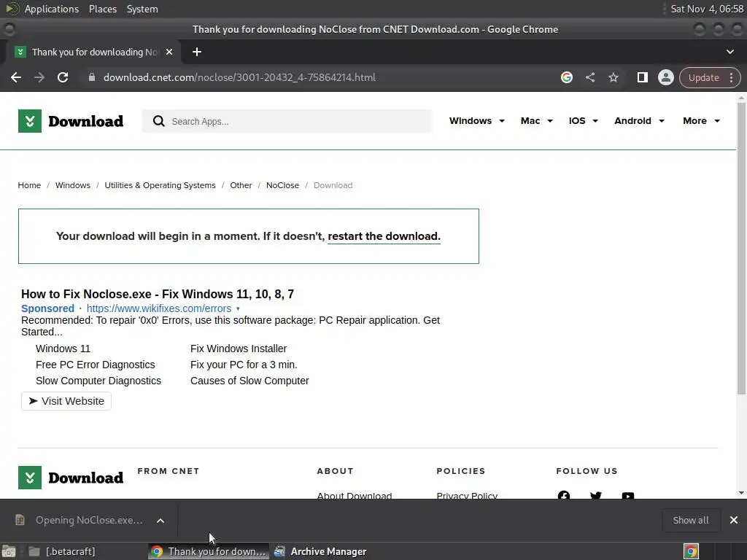Expand the Mac dropdown menu
The width and height of the screenshot is (747, 560).
click(x=537, y=121)
